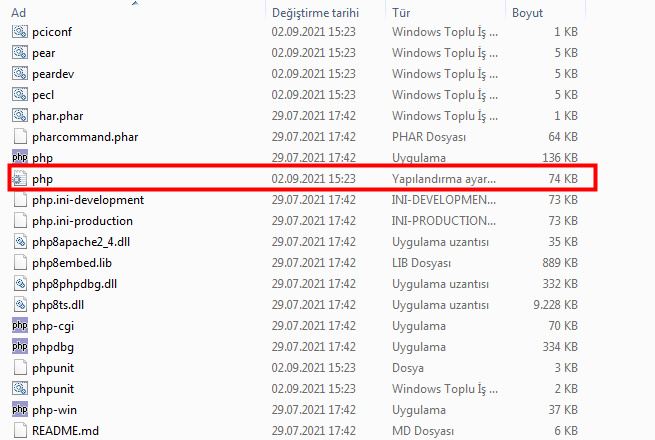Click the peardev batch file icon

[x=20, y=74]
